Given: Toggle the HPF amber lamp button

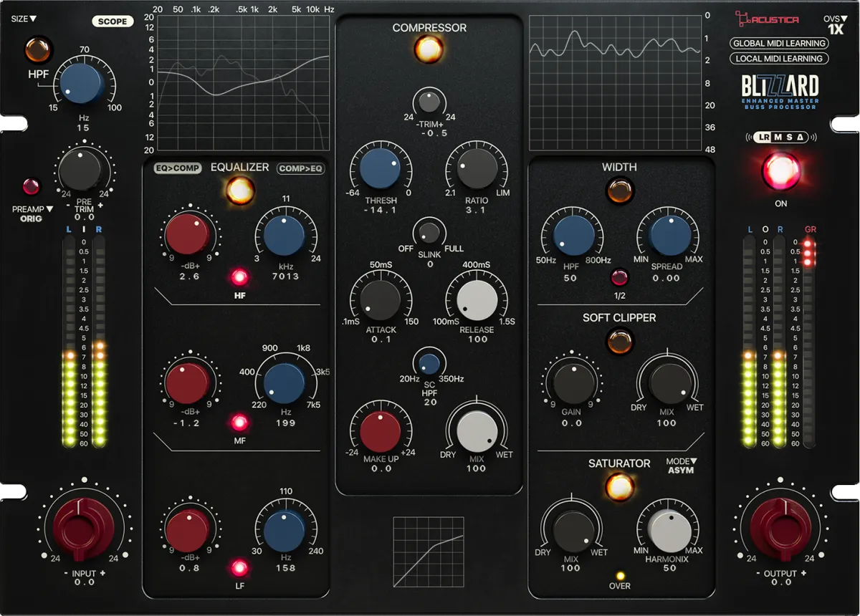Looking at the screenshot, I should pos(37,51).
